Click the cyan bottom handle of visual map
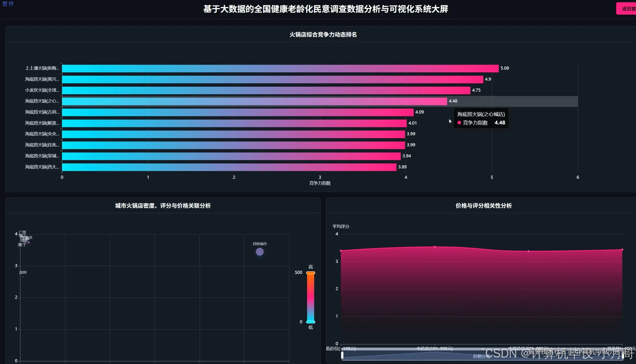 pos(310,322)
